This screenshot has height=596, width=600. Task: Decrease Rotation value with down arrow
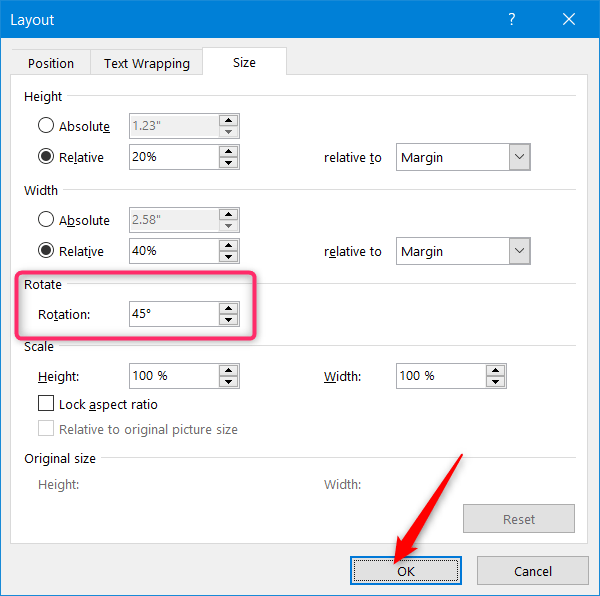228,320
